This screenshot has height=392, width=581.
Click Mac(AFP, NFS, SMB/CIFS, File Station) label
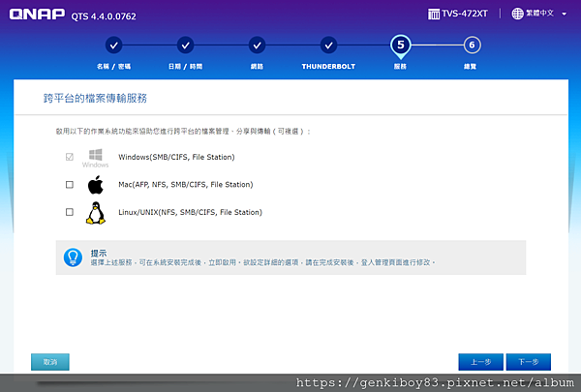click(186, 185)
